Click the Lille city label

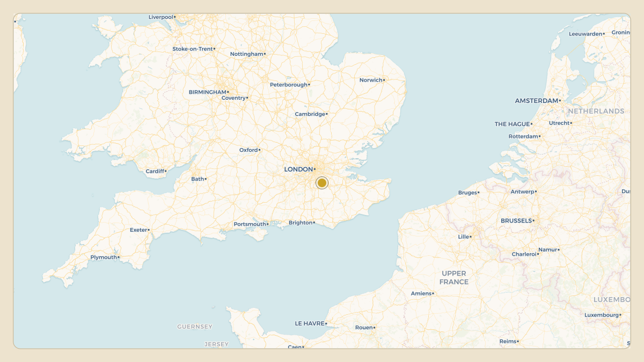click(464, 237)
